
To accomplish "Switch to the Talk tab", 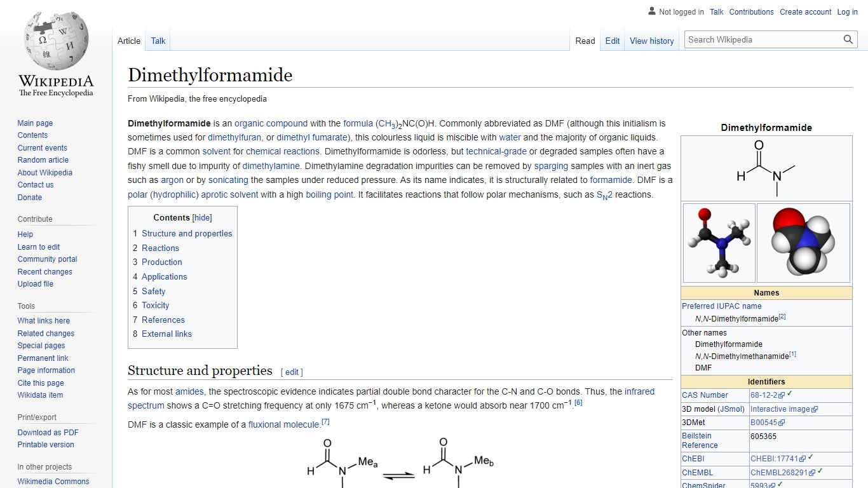I will (x=158, y=41).
